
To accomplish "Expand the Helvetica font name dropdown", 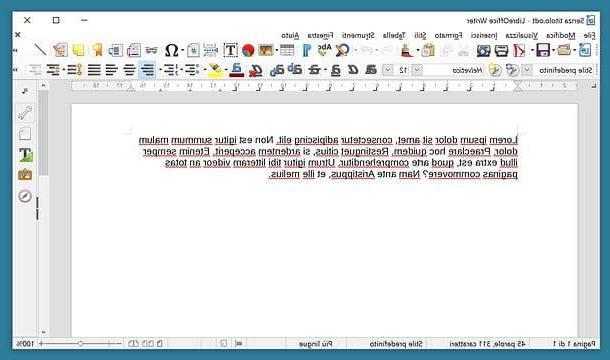I will pos(417,70).
